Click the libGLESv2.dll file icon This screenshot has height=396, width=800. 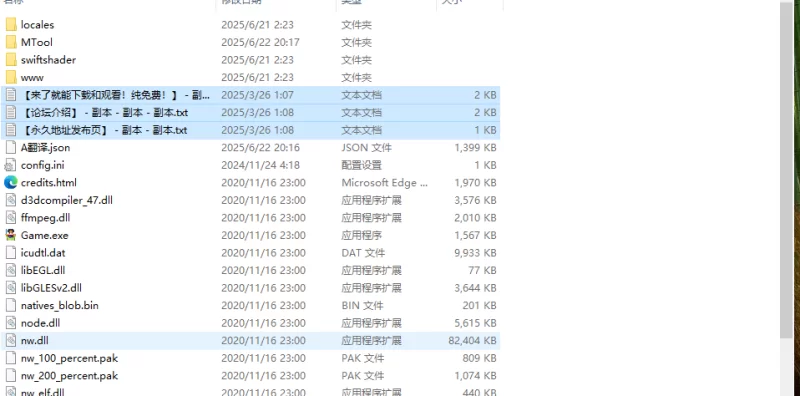coord(11,288)
